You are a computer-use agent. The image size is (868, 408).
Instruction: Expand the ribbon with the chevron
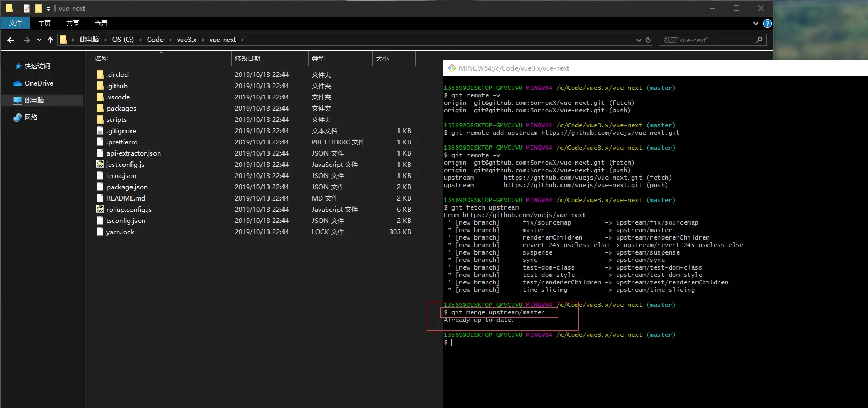756,24
